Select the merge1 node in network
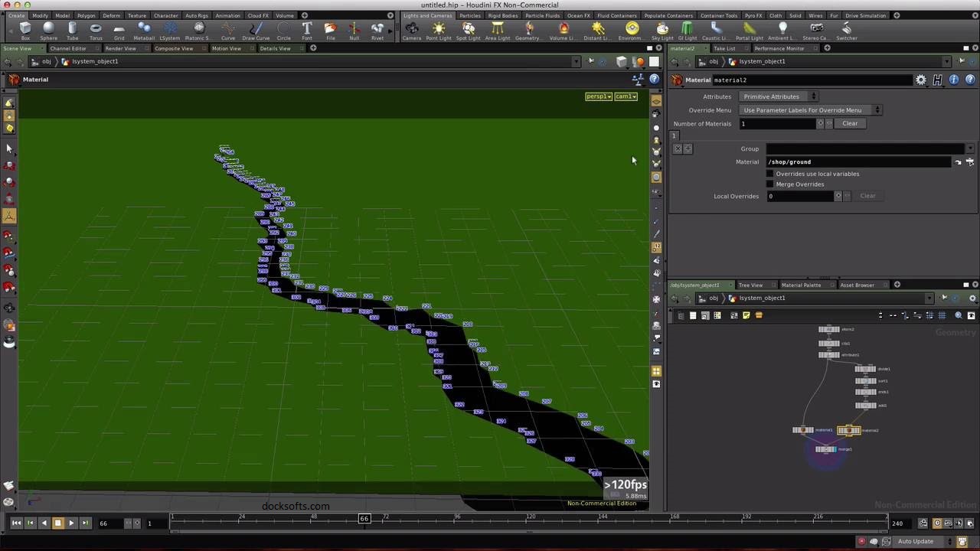Image resolution: width=980 pixels, height=551 pixels. pyautogui.click(x=825, y=449)
